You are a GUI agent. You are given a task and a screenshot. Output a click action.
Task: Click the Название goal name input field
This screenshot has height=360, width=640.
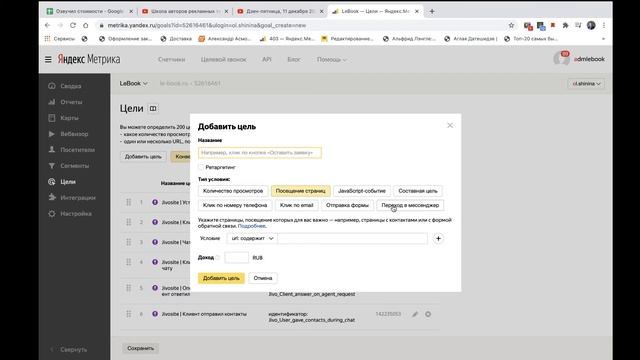click(260, 153)
